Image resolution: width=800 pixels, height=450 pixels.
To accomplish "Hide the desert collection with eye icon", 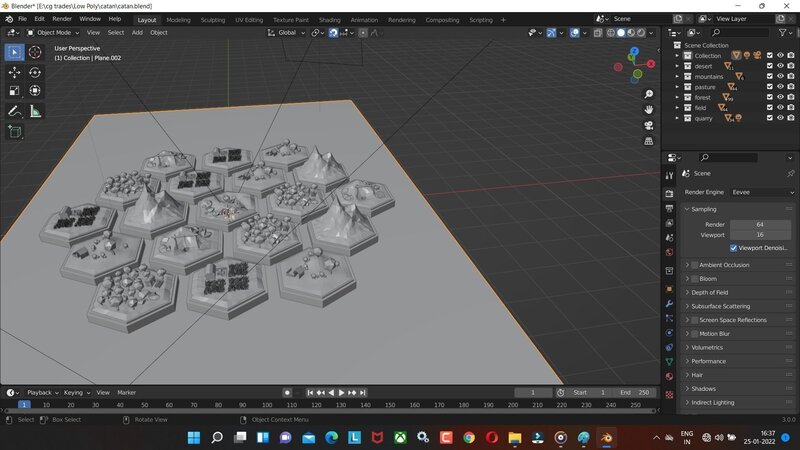I will click(780, 66).
